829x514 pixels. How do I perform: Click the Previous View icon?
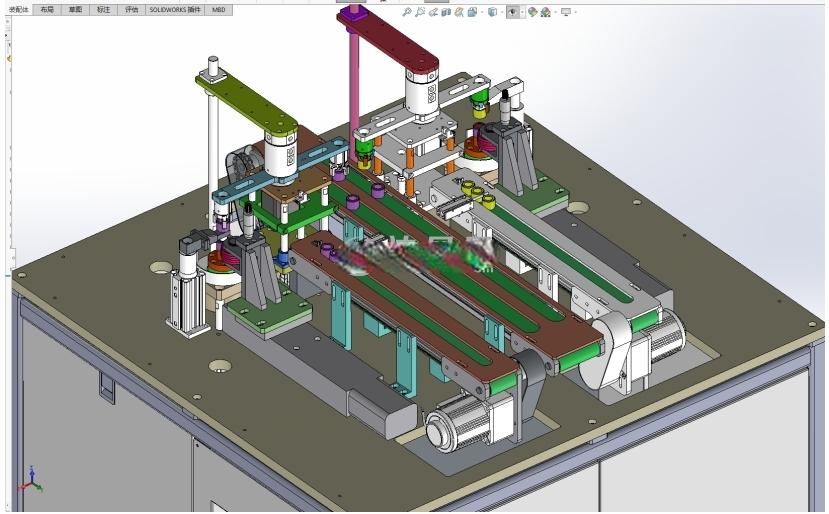point(433,12)
